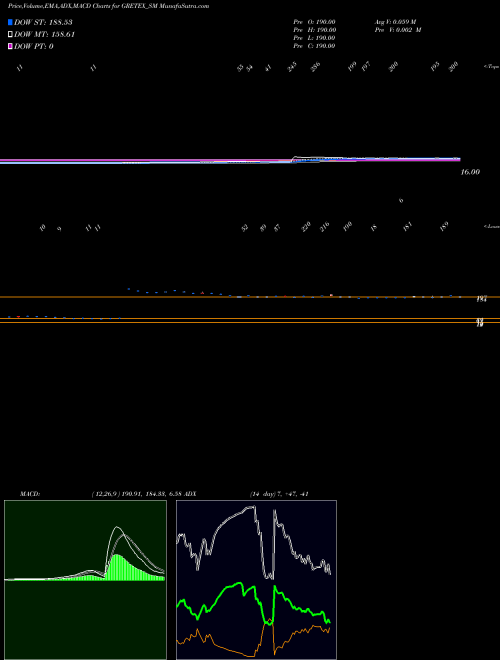Click the '220' low price label
Image resolution: width=500 pixels, height=660 pixels.
(x=306, y=226)
